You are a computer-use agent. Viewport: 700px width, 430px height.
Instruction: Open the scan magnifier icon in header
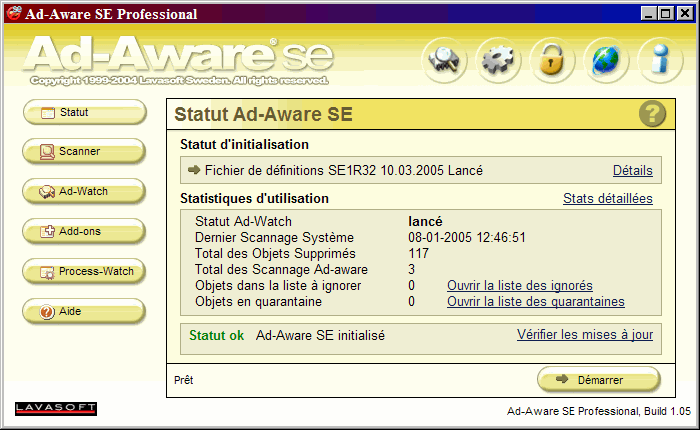point(444,60)
